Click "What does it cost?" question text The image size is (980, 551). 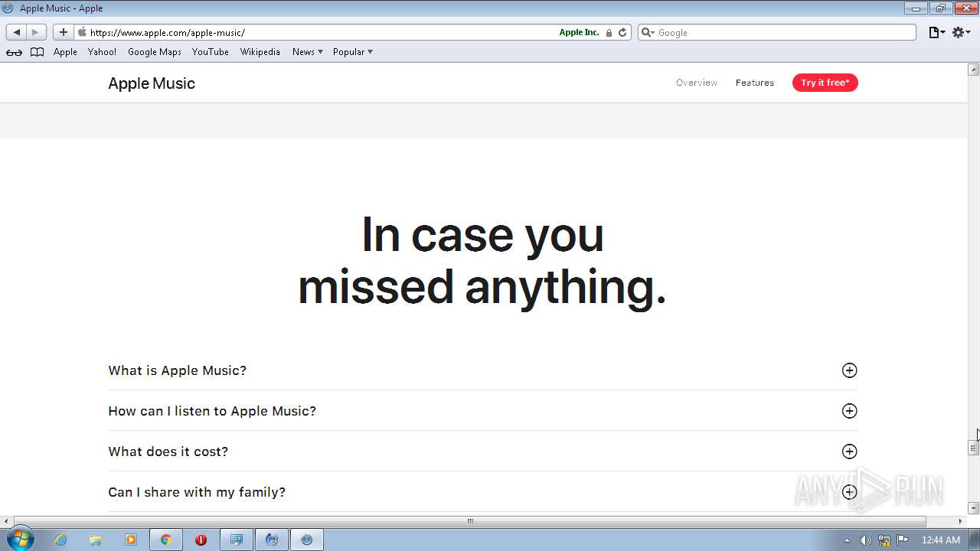[x=168, y=452]
